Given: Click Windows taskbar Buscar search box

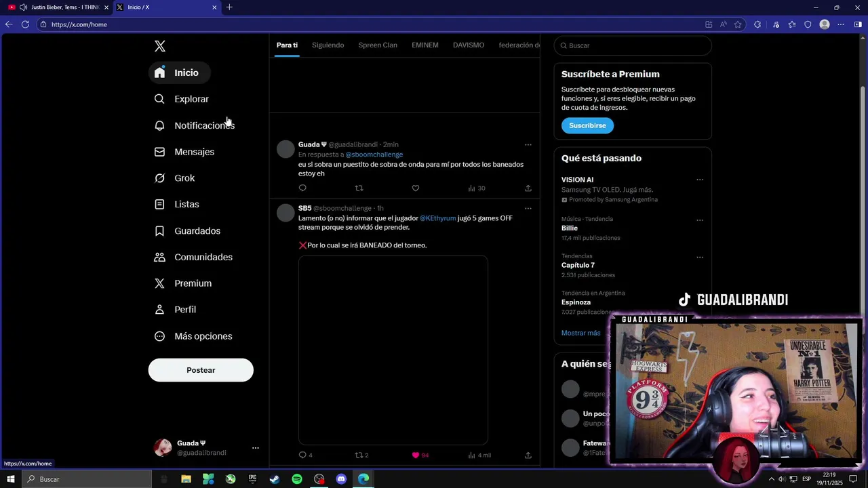Looking at the screenshot, I should click(87, 479).
